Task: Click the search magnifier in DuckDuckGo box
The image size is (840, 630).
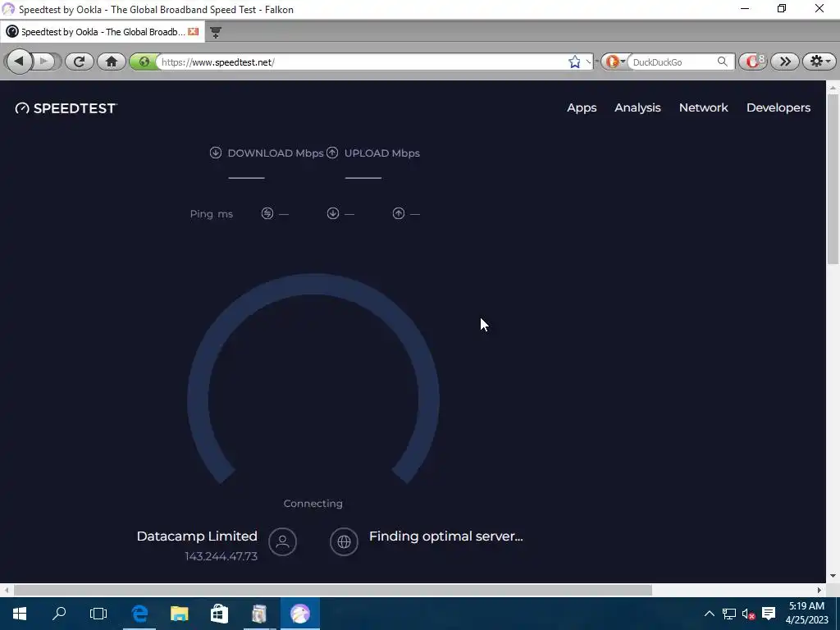Action: [723, 62]
